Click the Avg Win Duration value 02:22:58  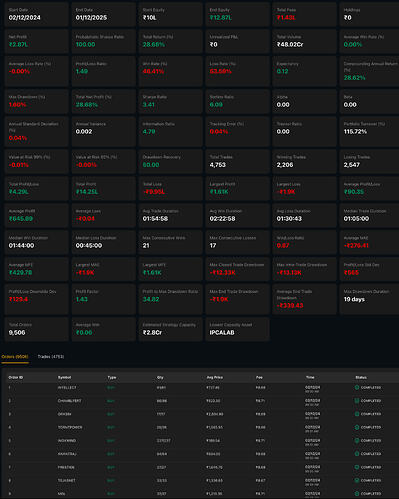[x=222, y=219]
